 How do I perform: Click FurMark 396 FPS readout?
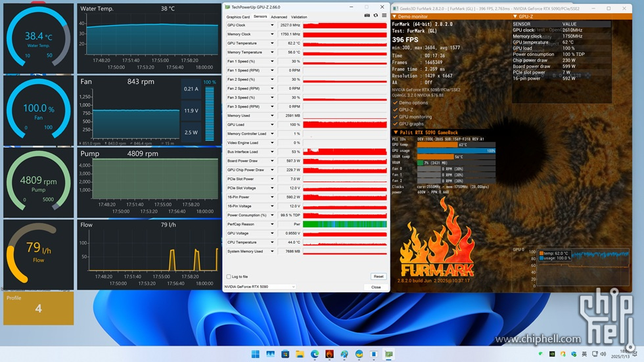[405, 40]
